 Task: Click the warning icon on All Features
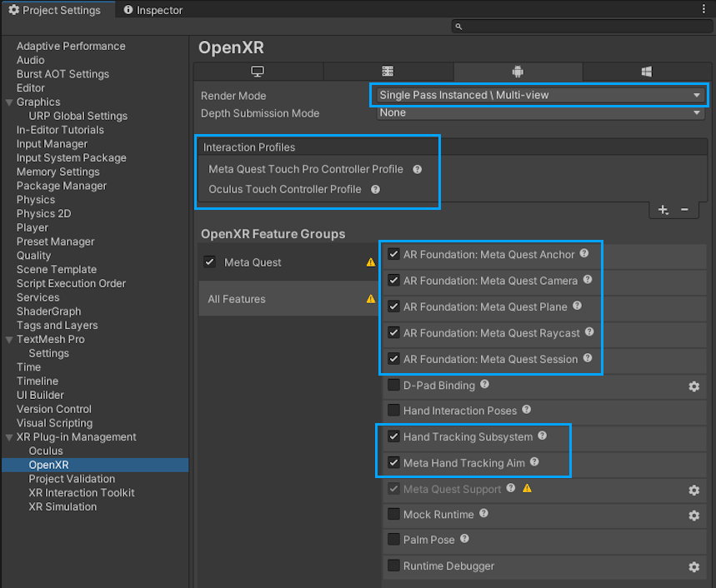click(373, 298)
